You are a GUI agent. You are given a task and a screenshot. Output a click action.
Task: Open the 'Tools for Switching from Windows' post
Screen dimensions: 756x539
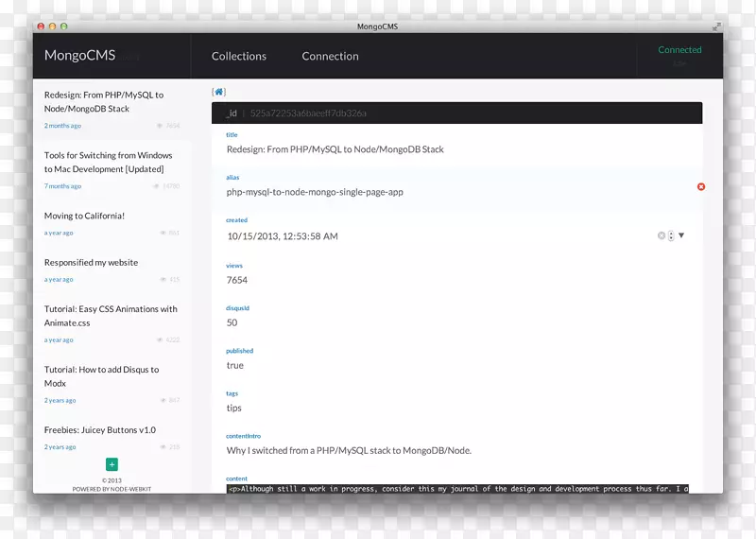click(x=108, y=162)
